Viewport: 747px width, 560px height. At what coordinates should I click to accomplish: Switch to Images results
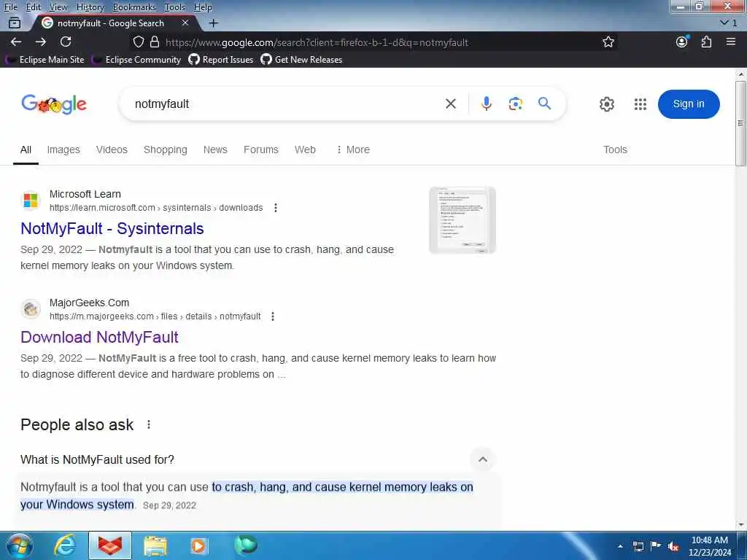63,149
